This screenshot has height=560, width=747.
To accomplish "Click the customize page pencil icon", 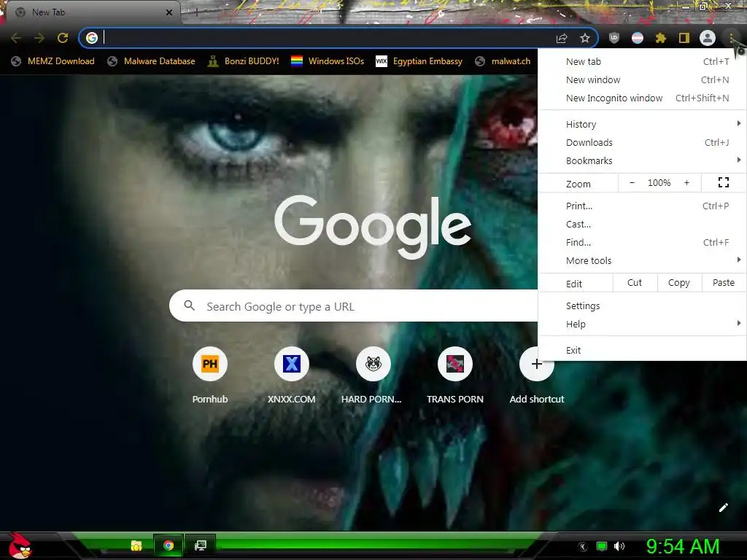I will point(723,507).
